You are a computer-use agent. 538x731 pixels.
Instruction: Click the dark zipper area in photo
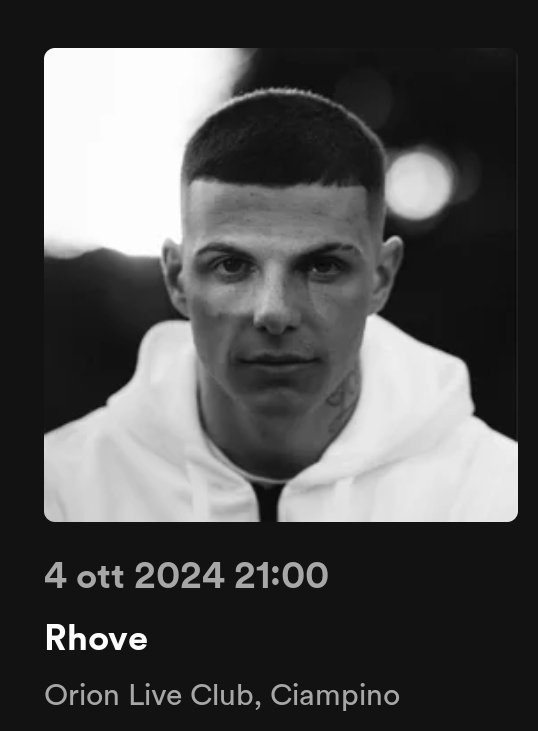click(x=267, y=503)
